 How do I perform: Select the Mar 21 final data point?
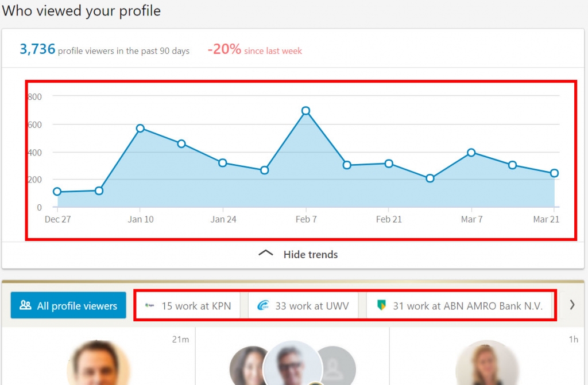554,173
